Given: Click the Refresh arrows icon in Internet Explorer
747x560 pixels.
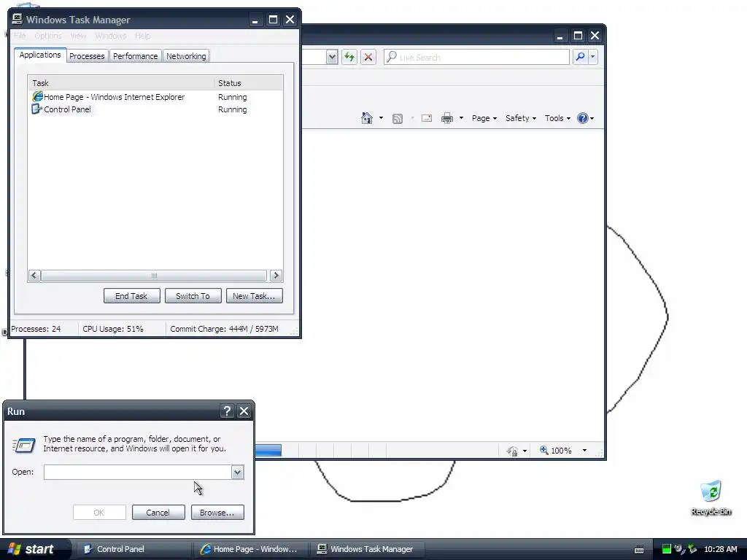Looking at the screenshot, I should pos(349,57).
